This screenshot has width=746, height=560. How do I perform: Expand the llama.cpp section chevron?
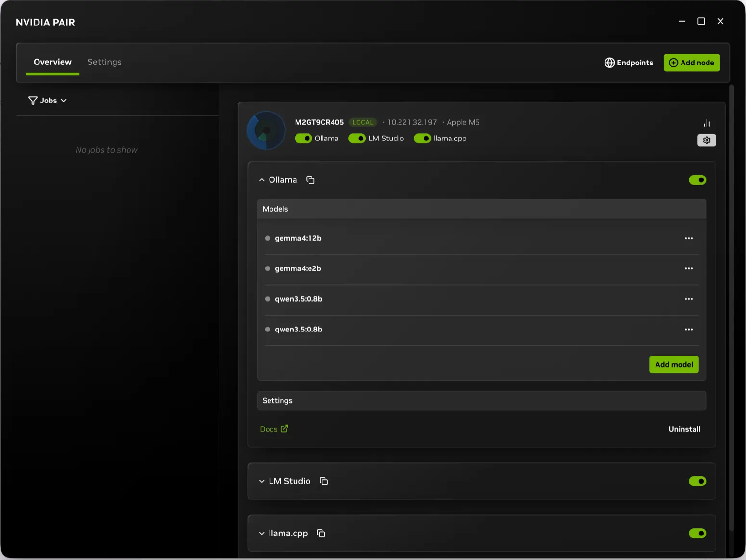[x=262, y=533]
